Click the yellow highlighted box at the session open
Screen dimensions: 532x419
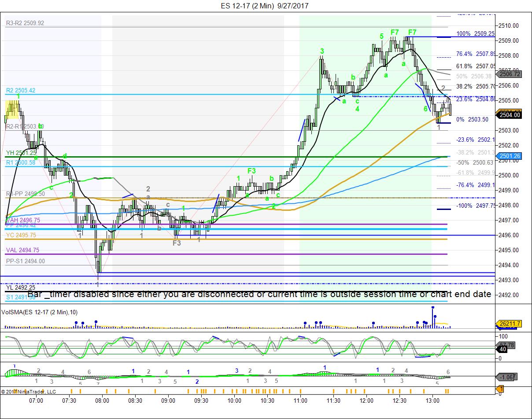(x=12, y=109)
